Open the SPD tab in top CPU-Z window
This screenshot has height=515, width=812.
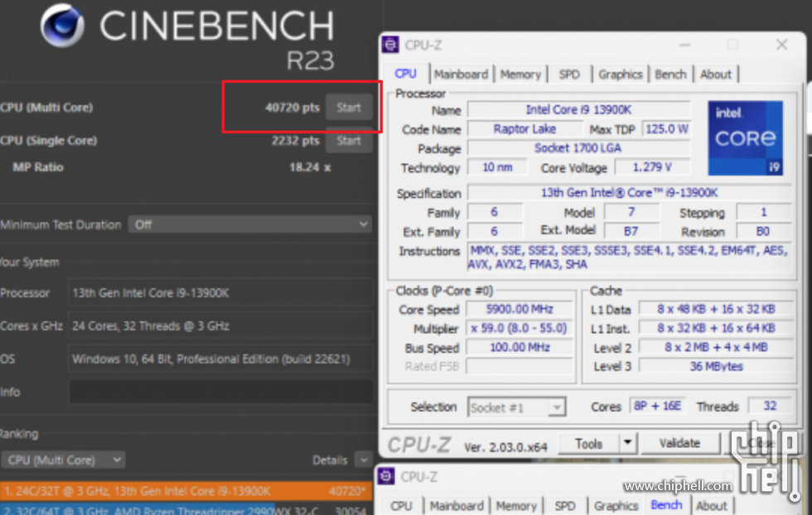tap(569, 74)
